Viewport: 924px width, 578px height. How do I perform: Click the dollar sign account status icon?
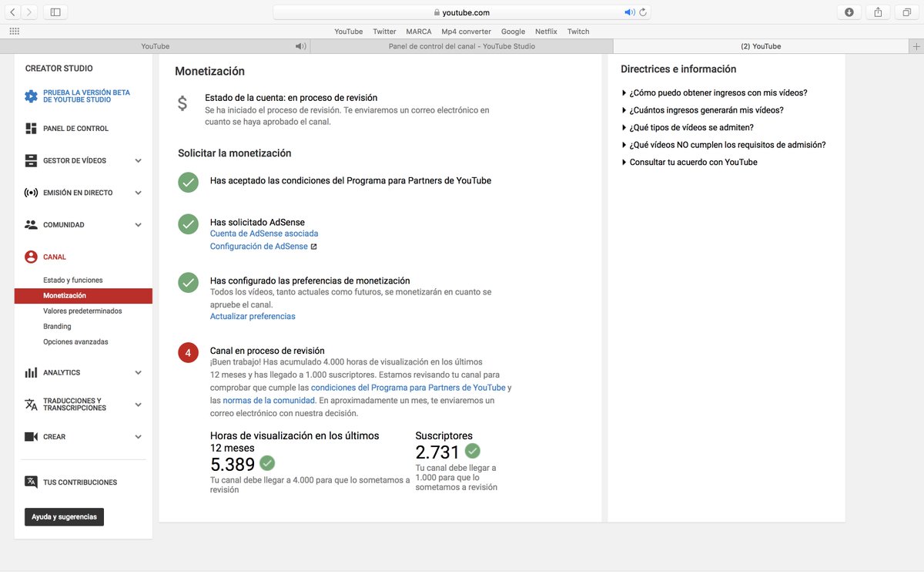click(x=182, y=103)
